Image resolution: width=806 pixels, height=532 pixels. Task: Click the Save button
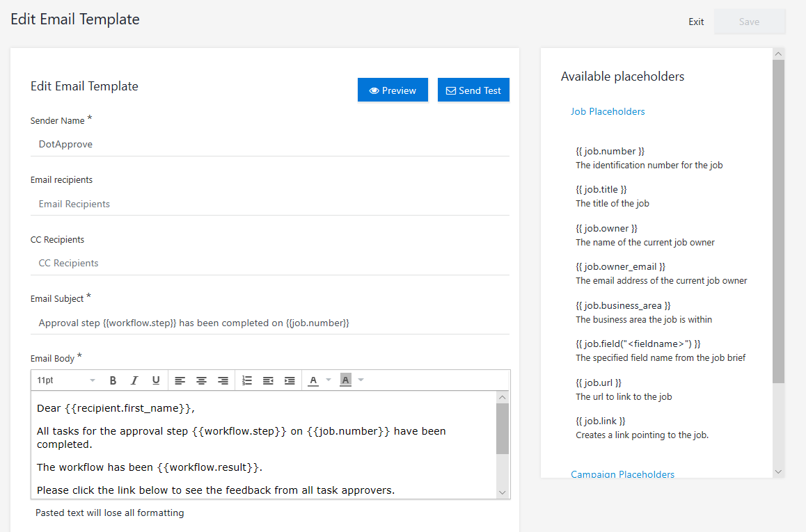[750, 22]
